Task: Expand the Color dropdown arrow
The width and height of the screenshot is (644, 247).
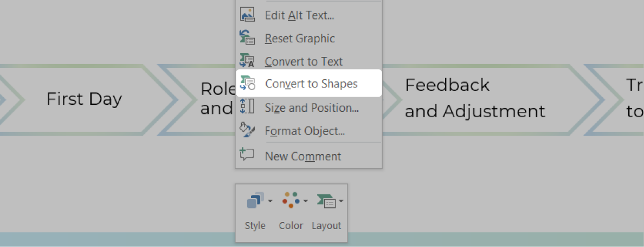Action: (x=306, y=202)
